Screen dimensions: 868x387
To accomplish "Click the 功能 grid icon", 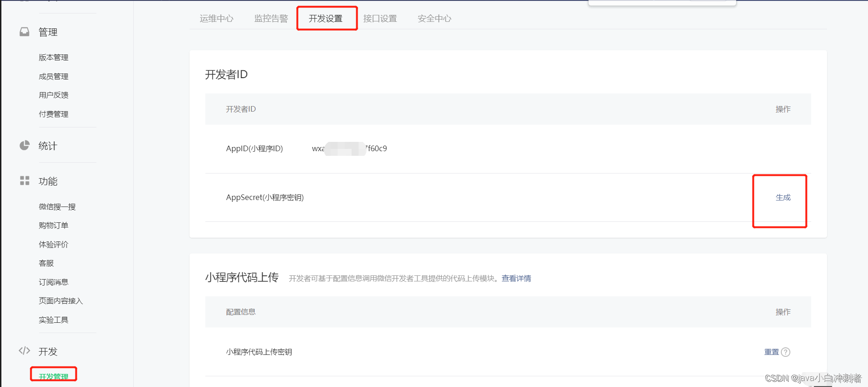I will (25, 180).
